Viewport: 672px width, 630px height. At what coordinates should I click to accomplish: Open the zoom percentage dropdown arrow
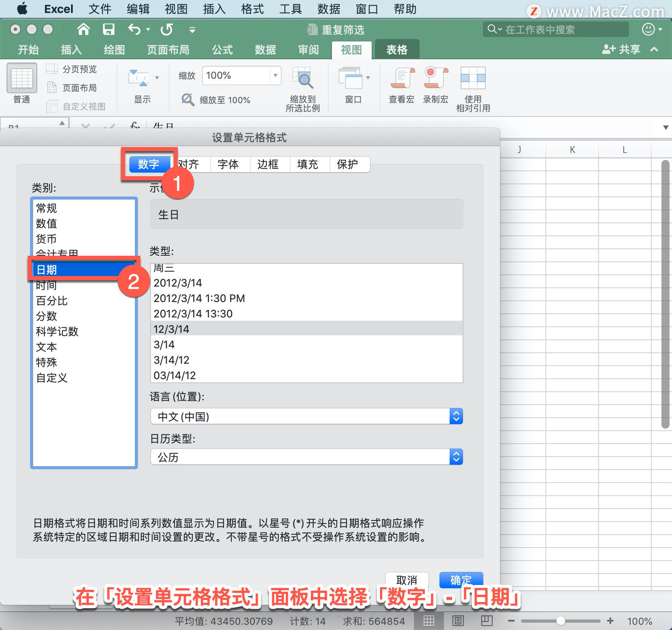[276, 76]
